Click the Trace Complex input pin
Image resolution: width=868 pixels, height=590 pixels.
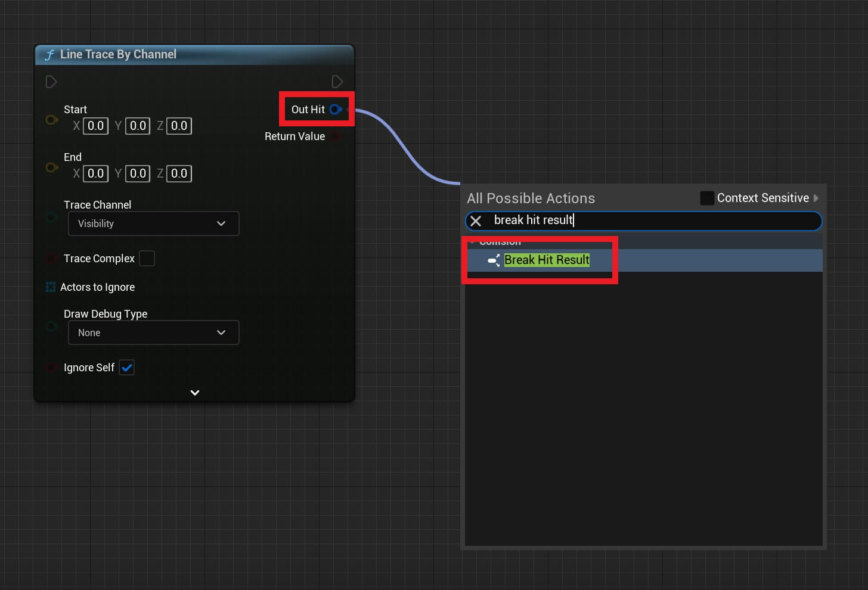pos(51,259)
